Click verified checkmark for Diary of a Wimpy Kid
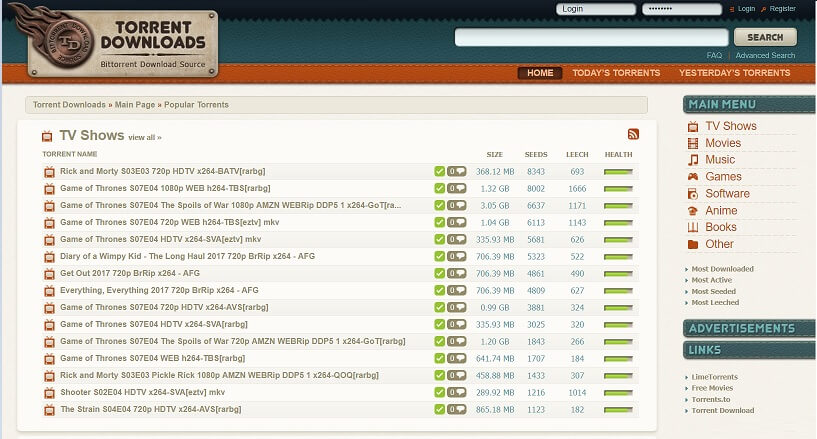The width and height of the screenshot is (817, 439). 440,256
